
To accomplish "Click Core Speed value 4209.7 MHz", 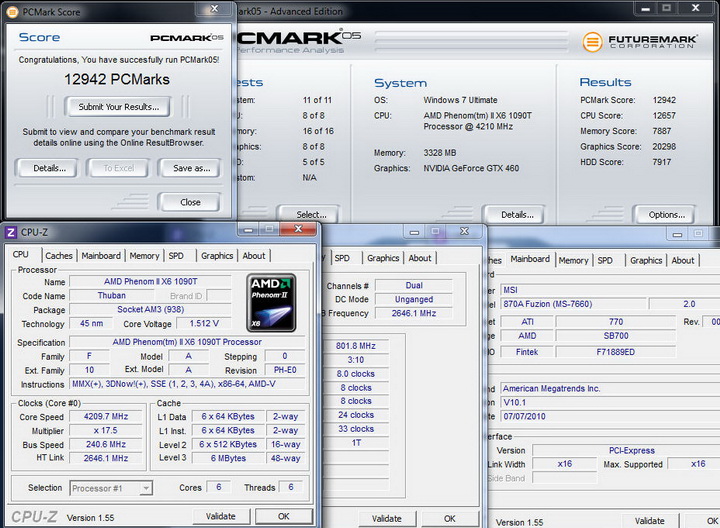I will [106, 416].
